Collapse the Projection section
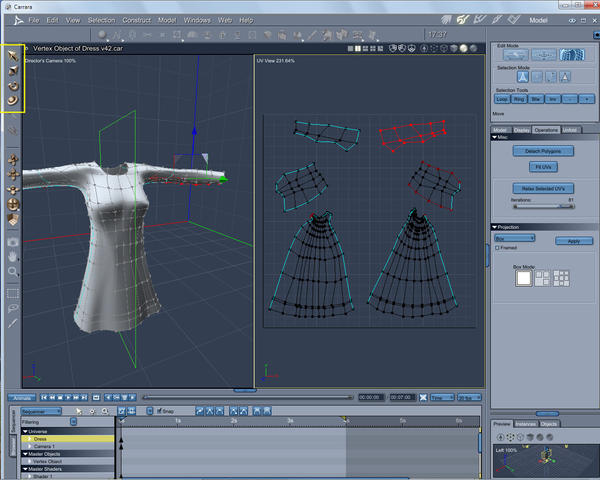This screenshot has width=600, height=480. pyautogui.click(x=495, y=227)
